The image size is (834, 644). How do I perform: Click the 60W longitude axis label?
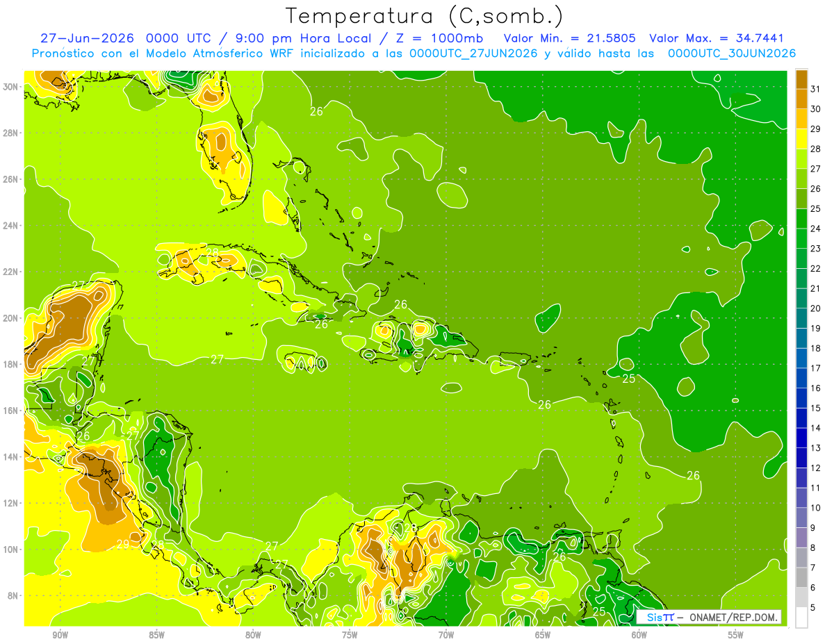(x=639, y=635)
